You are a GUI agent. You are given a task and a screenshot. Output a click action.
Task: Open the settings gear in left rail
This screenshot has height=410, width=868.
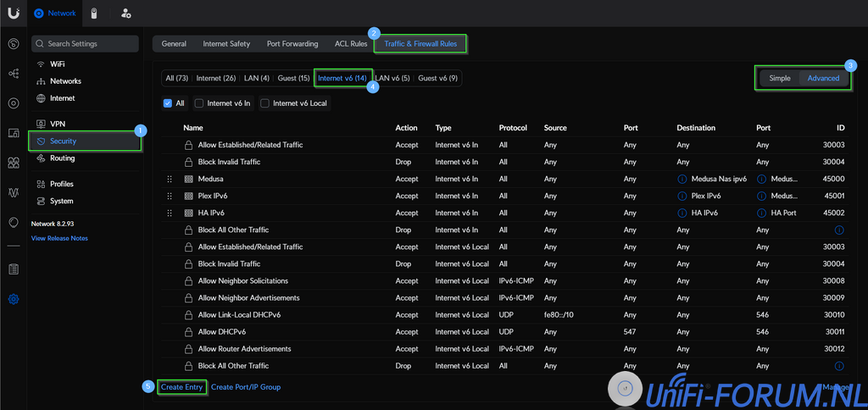pyautogui.click(x=14, y=299)
